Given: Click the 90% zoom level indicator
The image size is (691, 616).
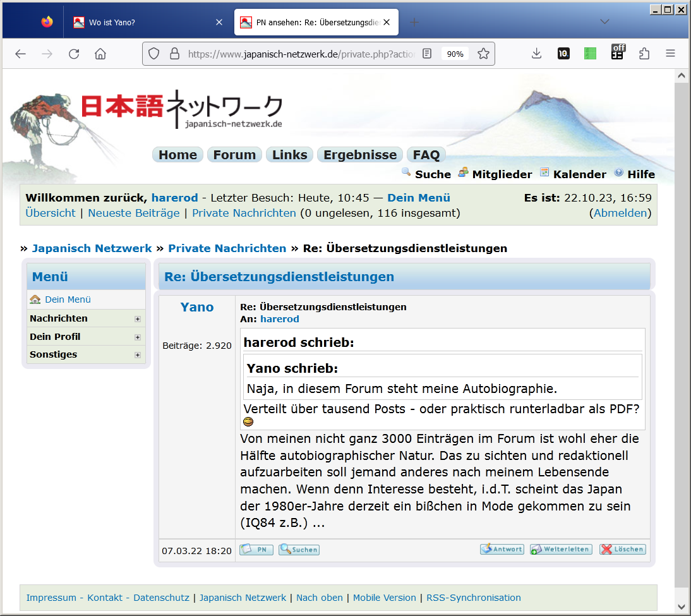Looking at the screenshot, I should coord(455,54).
